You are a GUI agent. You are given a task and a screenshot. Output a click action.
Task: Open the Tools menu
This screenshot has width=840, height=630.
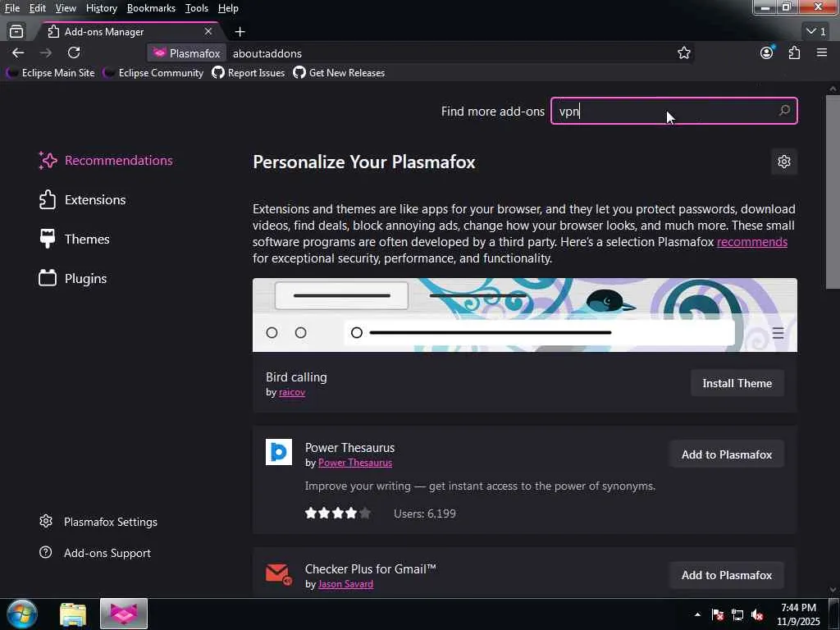point(197,8)
